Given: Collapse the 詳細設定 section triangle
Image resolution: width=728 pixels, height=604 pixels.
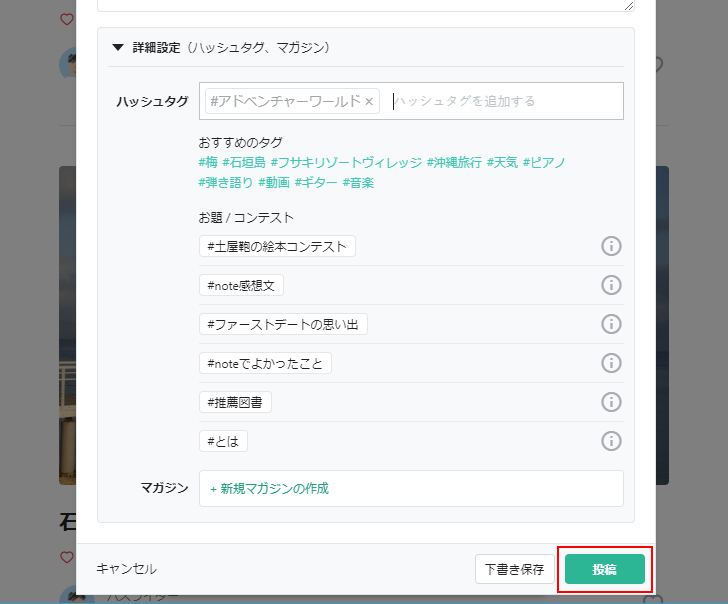Looking at the screenshot, I should tap(118, 47).
